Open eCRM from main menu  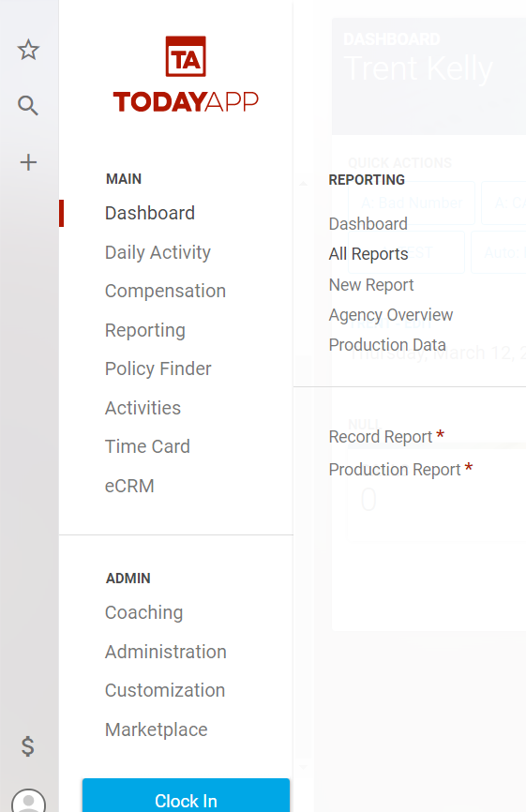(129, 486)
